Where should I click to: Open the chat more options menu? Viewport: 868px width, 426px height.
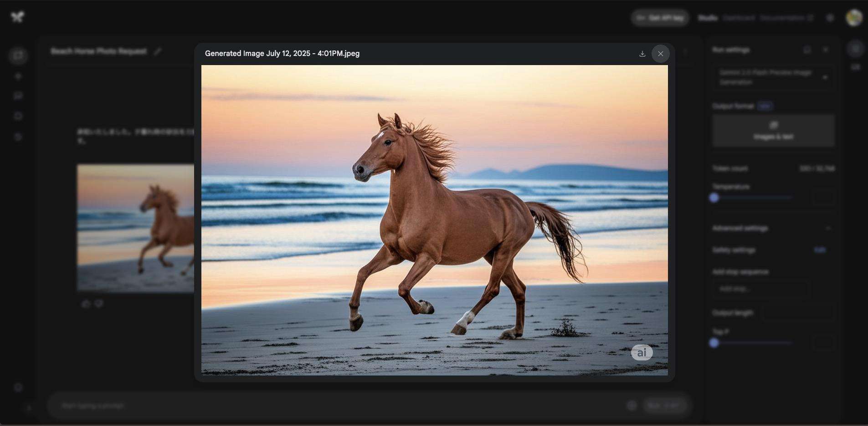click(x=685, y=52)
